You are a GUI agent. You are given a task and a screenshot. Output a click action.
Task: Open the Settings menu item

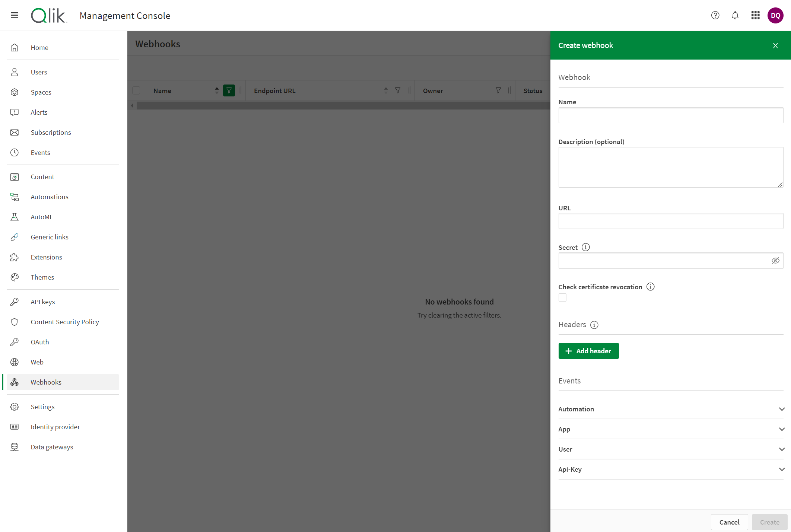click(x=43, y=406)
